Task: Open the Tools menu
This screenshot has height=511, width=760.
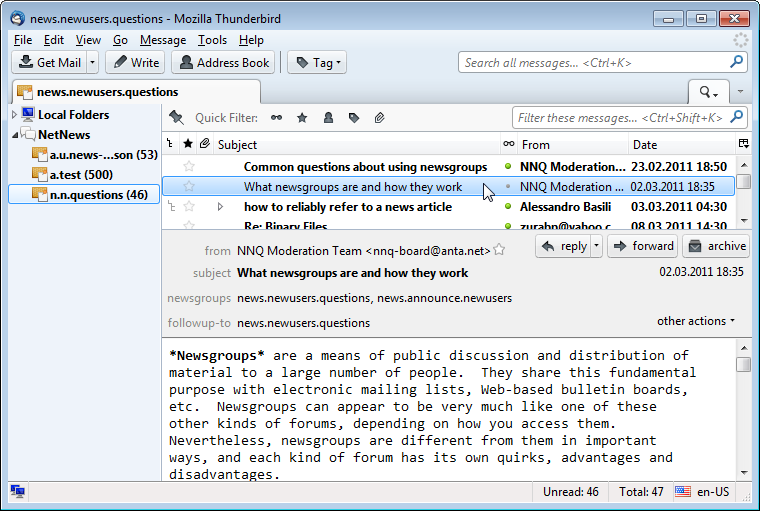Action: click(x=212, y=40)
